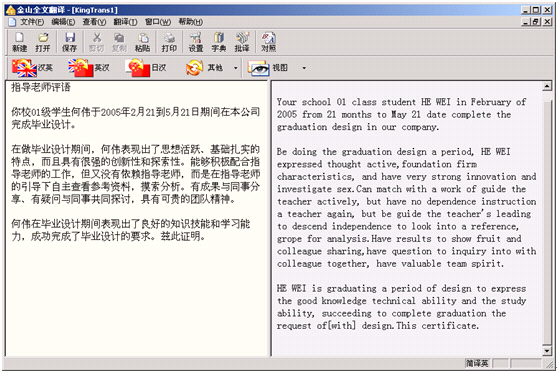
Task: Paste with the 粘贴 icon
Action: pos(142,42)
